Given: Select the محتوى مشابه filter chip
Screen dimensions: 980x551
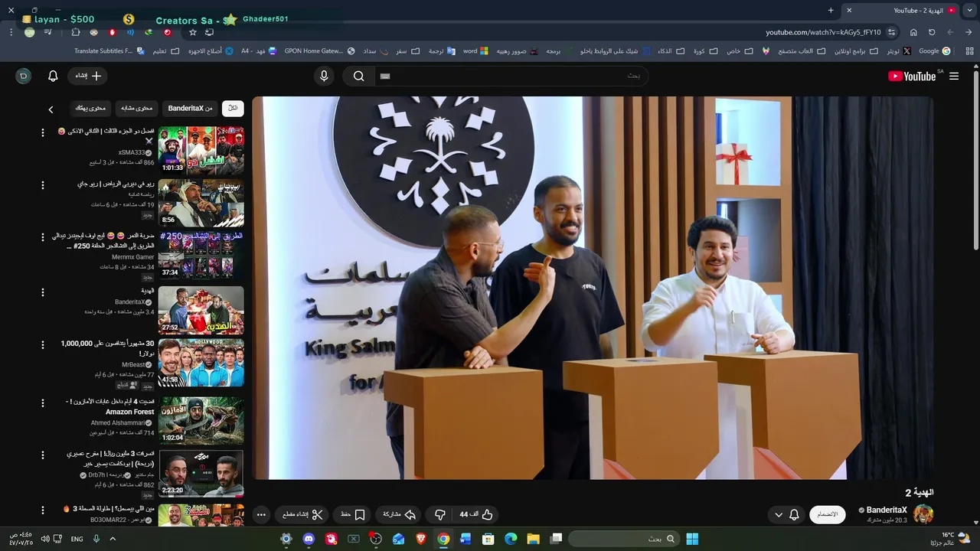Looking at the screenshot, I should pos(137,109).
